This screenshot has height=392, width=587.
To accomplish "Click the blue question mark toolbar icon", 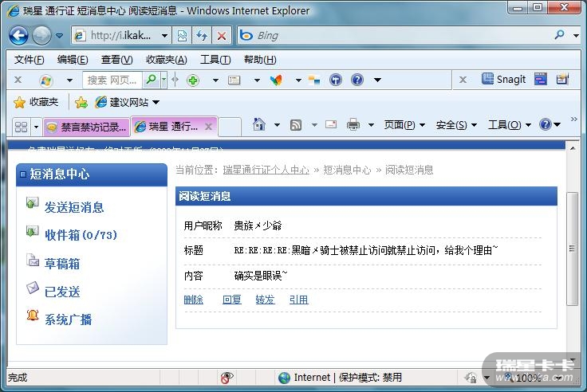I will [357, 80].
